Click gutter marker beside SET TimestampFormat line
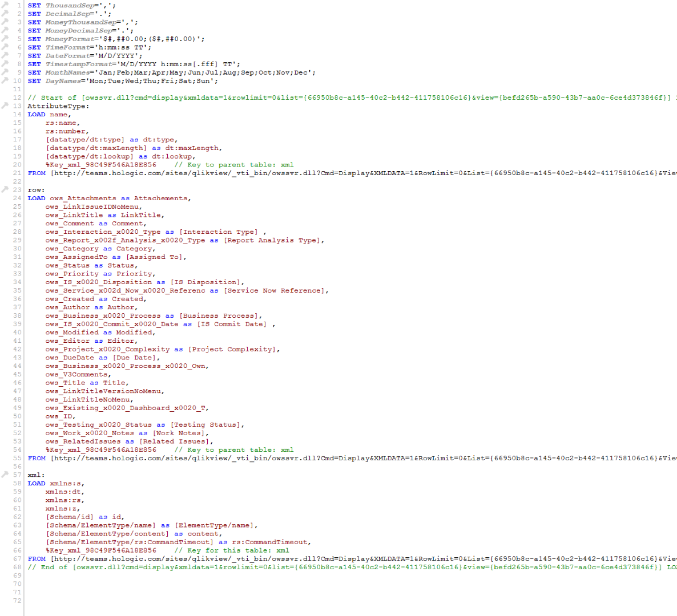The image size is (677, 616). tap(5, 64)
